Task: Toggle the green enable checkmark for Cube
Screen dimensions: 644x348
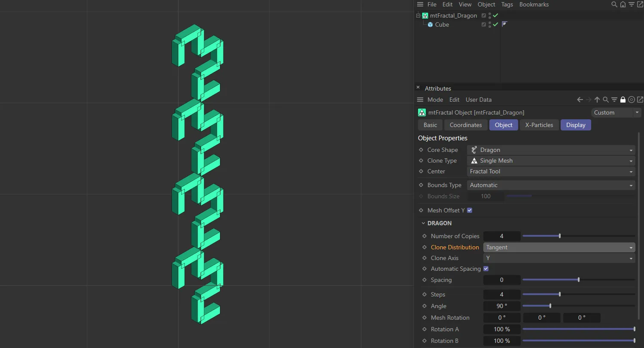Action: [494, 24]
